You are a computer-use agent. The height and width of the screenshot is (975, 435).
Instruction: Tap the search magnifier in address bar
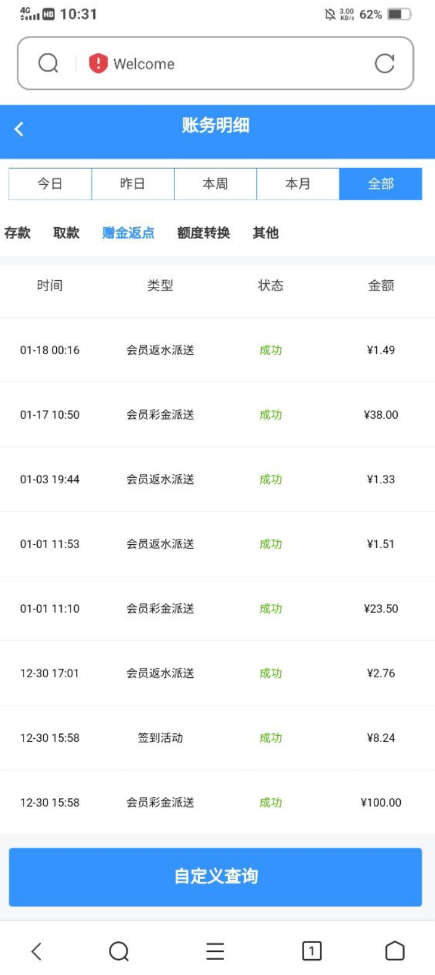point(48,63)
